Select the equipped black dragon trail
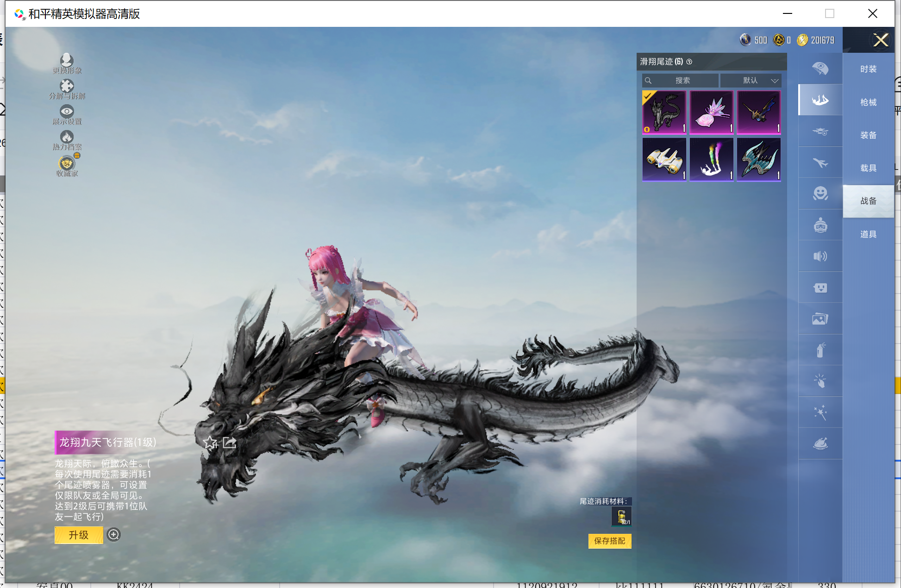The image size is (901, 588). point(664,112)
